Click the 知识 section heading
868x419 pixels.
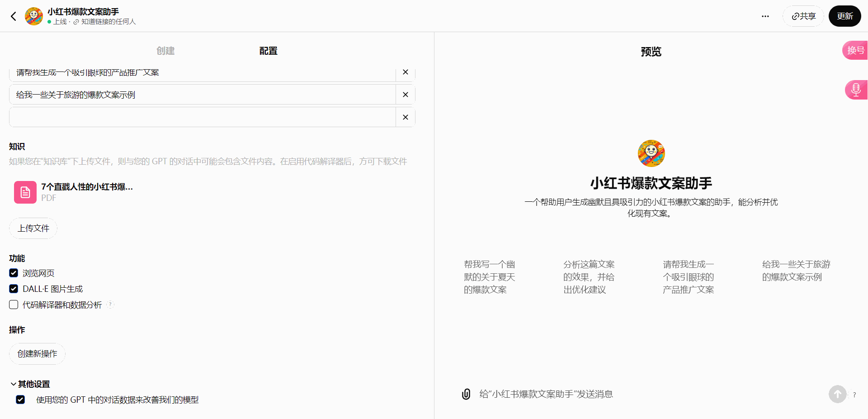tap(17, 147)
